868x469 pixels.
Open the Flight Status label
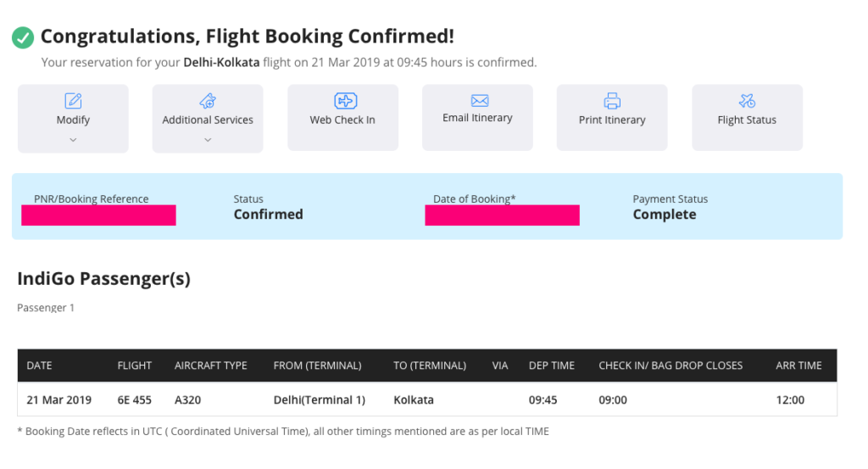click(x=747, y=120)
